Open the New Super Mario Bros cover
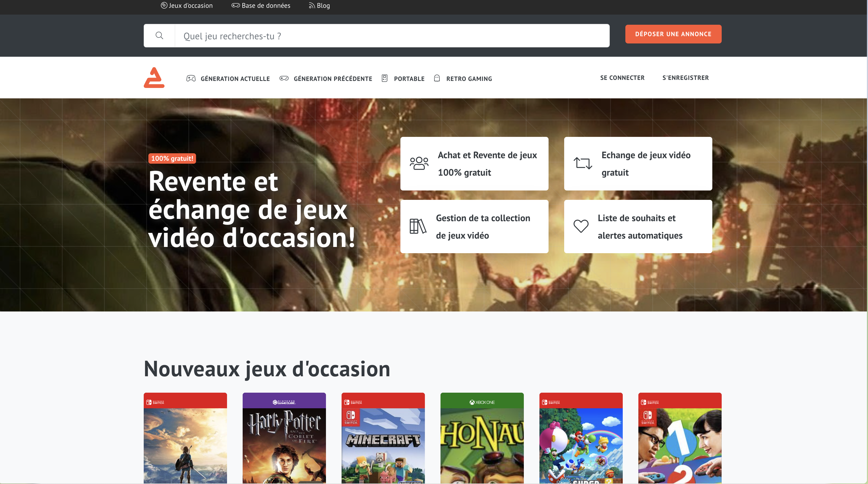 pyautogui.click(x=581, y=445)
